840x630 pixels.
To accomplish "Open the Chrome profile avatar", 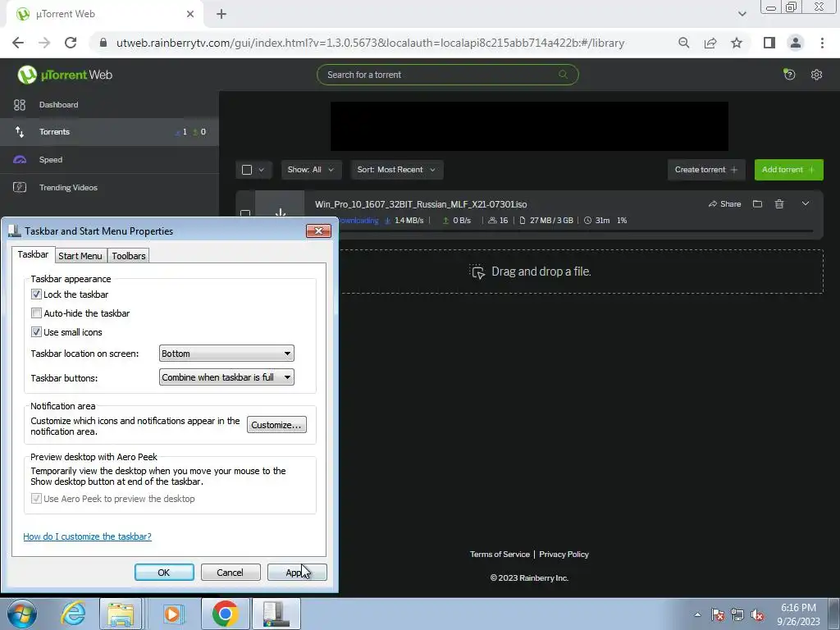I will [x=796, y=43].
